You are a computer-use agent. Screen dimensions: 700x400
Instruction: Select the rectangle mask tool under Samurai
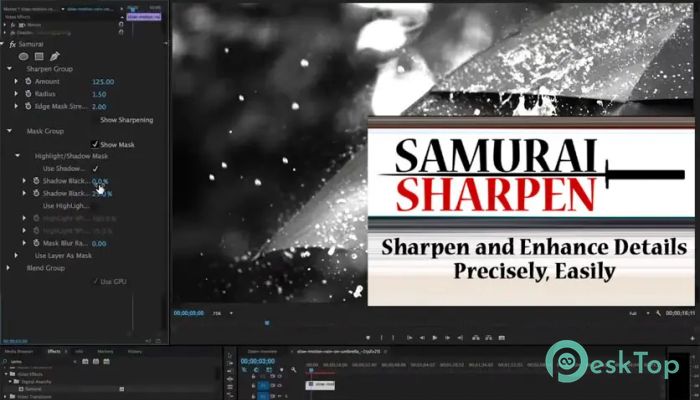[x=39, y=56]
